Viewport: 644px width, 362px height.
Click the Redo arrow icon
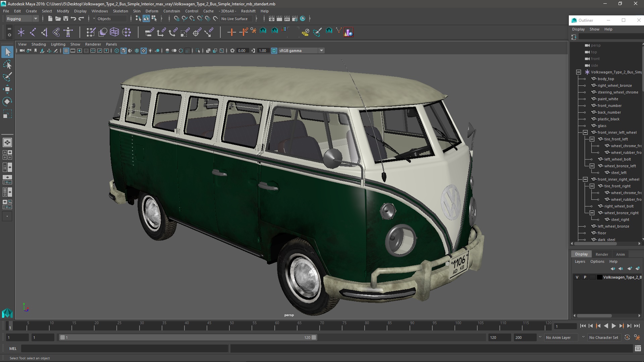pos(81,19)
